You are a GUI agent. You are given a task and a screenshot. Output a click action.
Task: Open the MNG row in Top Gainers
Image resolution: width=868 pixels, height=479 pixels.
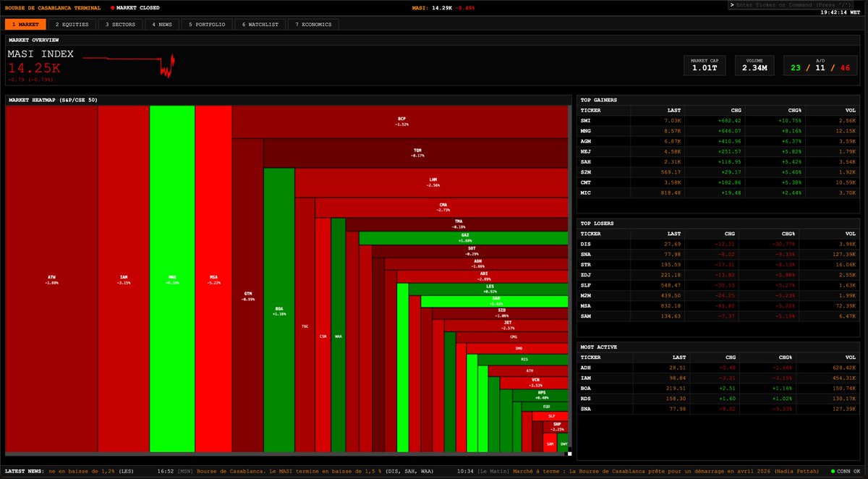720,130
